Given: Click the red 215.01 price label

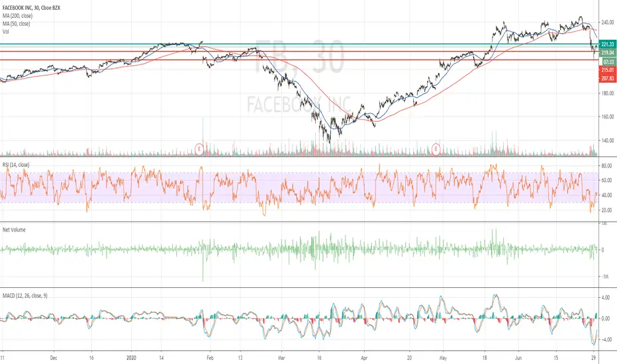Looking at the screenshot, I should [608, 70].
